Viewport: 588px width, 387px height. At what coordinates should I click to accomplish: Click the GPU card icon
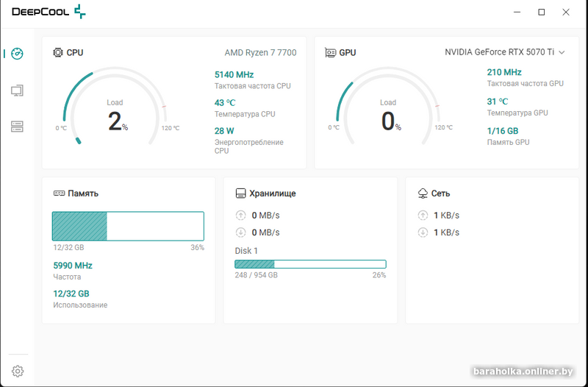[330, 52]
